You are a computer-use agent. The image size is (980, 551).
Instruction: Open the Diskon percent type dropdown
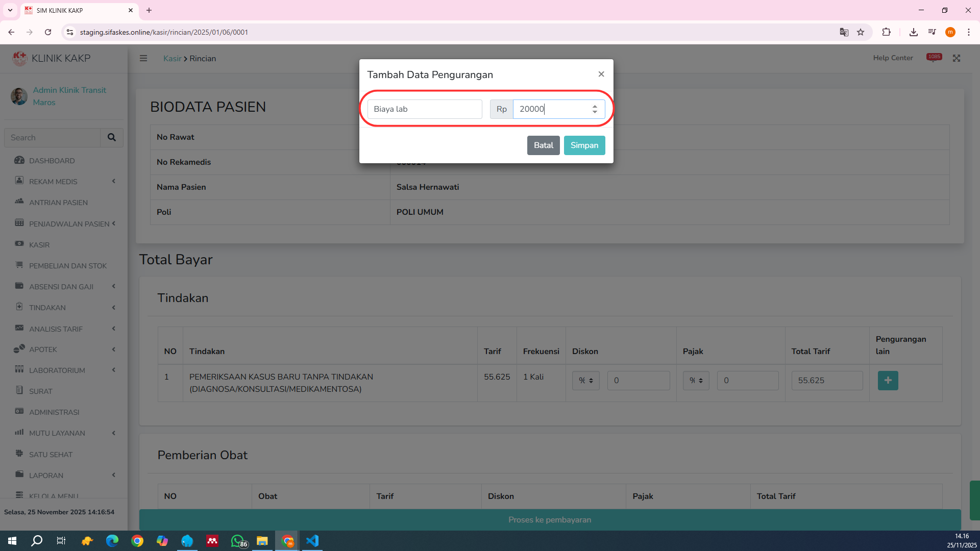coord(585,381)
